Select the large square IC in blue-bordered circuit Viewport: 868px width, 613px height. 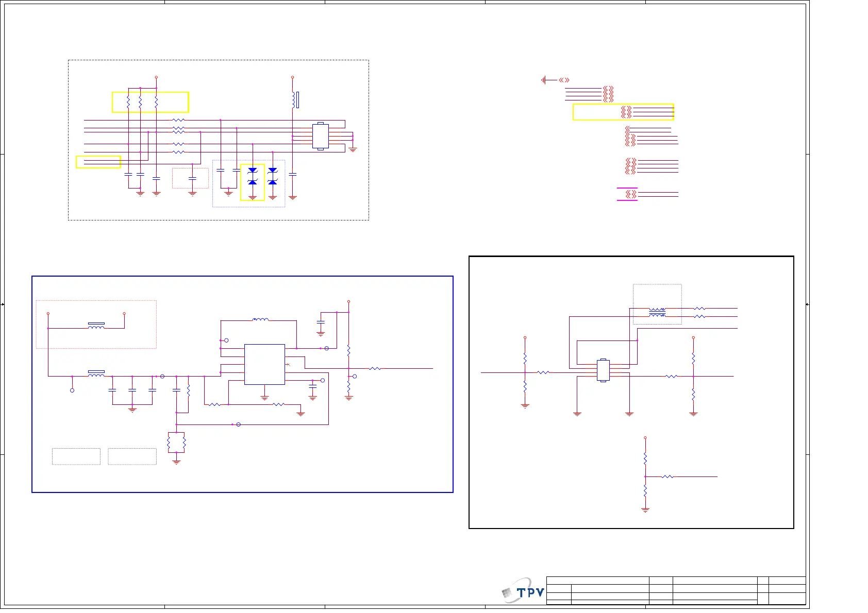pyautogui.click(x=264, y=364)
